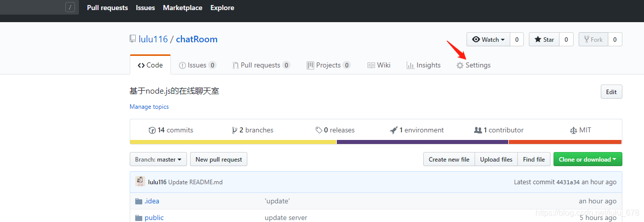Open the lulu116 owner link
The width and height of the screenshot is (644, 222).
click(x=153, y=39)
